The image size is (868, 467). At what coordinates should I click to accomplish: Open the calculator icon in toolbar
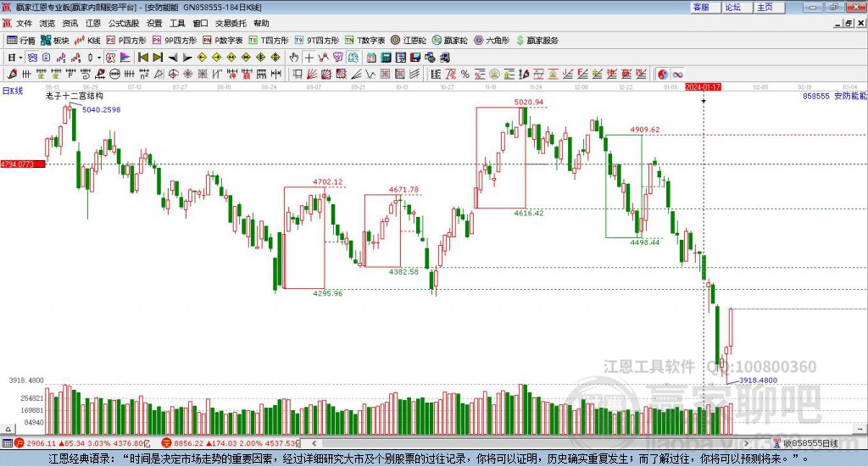pos(387,58)
